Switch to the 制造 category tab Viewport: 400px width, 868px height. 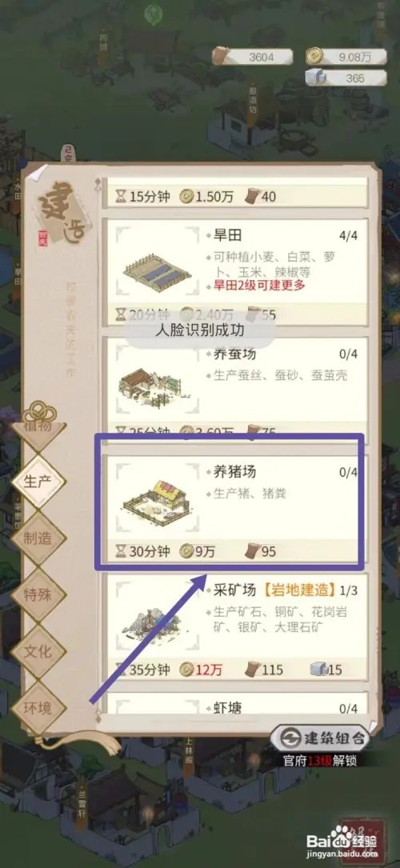38,538
